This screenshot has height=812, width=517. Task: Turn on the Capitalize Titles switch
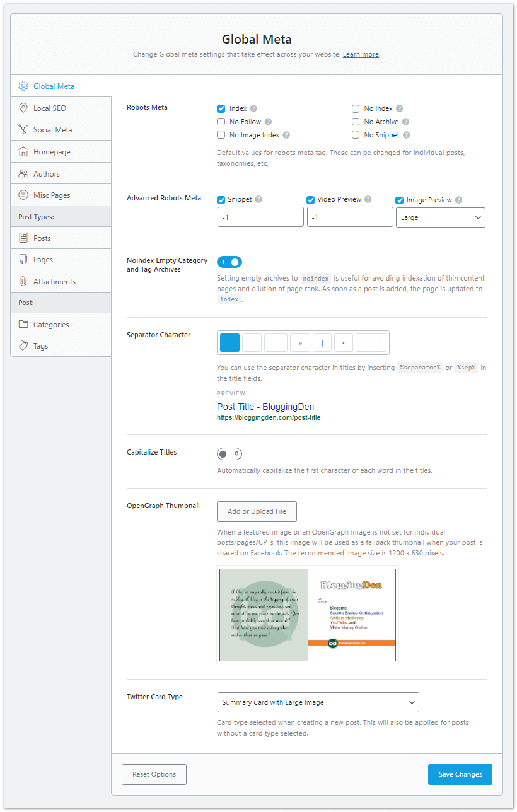click(x=229, y=454)
